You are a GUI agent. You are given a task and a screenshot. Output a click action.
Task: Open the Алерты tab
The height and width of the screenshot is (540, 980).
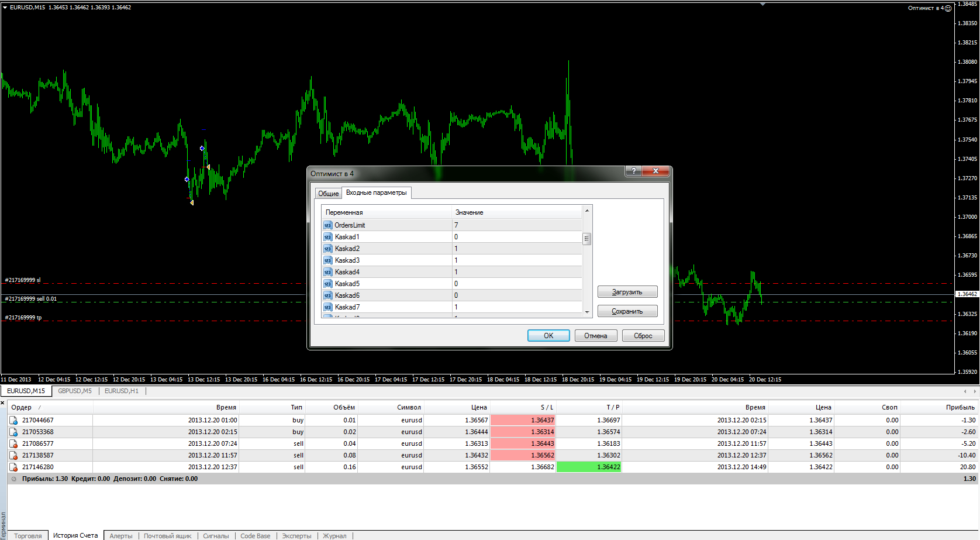click(x=121, y=536)
